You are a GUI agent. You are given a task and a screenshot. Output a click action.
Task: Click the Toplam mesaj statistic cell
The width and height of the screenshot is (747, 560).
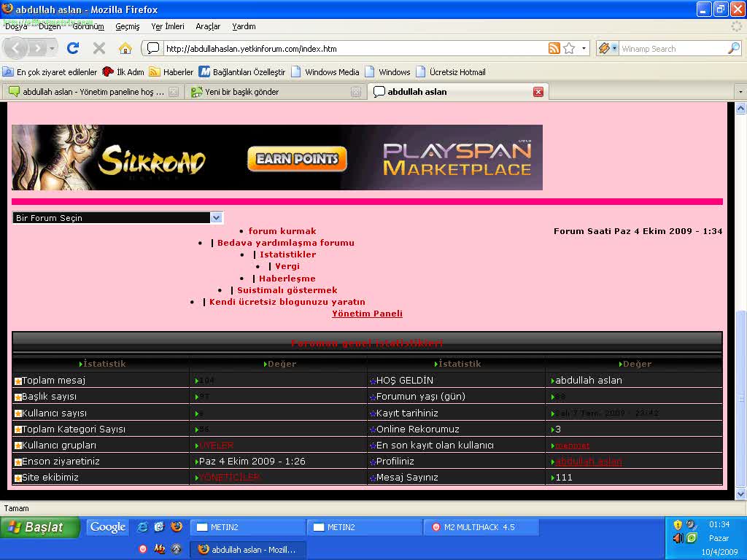[101, 381]
